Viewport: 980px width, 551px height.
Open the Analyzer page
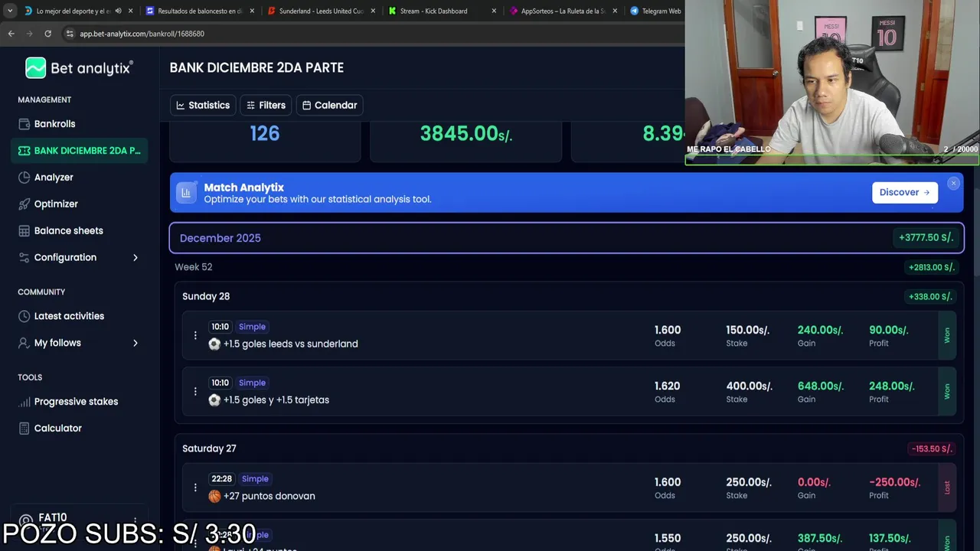pos(54,178)
